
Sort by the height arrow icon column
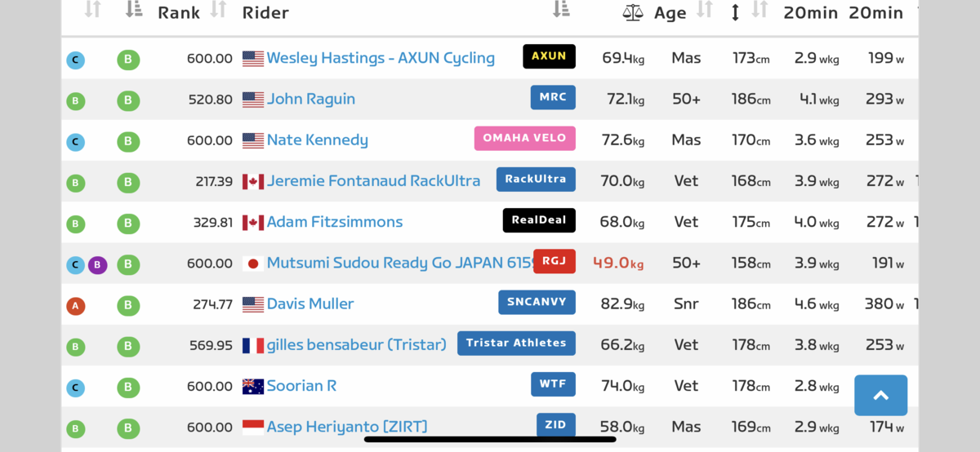click(x=735, y=12)
